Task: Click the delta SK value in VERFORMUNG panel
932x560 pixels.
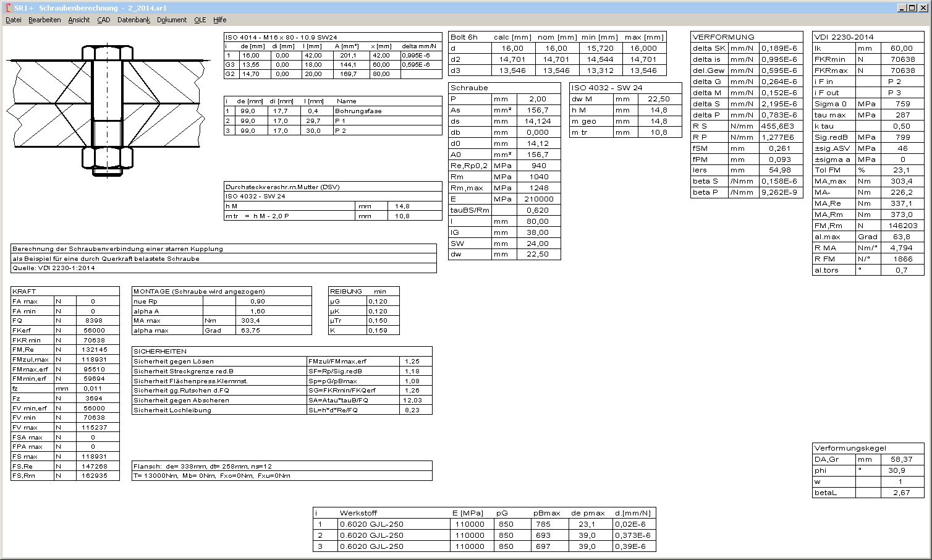Action: [781, 48]
